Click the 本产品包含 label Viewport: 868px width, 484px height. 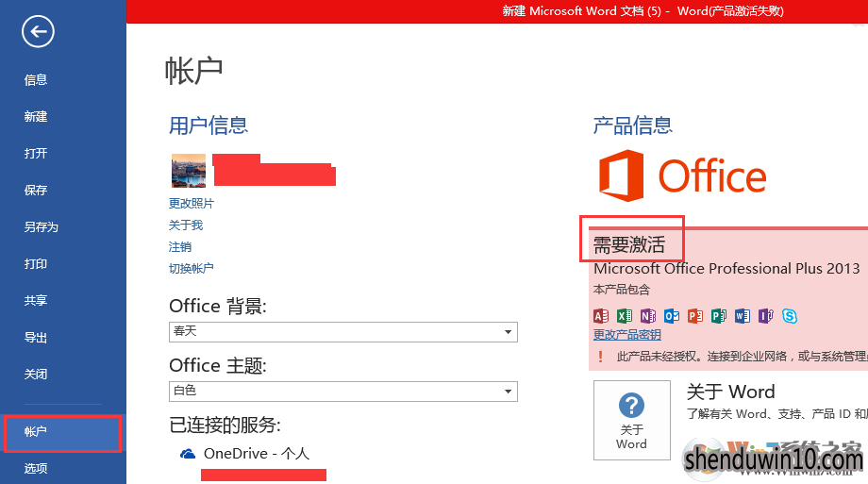click(x=622, y=289)
